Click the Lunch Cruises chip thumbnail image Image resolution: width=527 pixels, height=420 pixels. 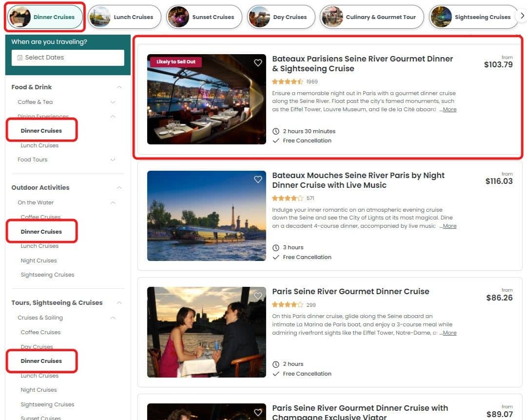tap(100, 17)
